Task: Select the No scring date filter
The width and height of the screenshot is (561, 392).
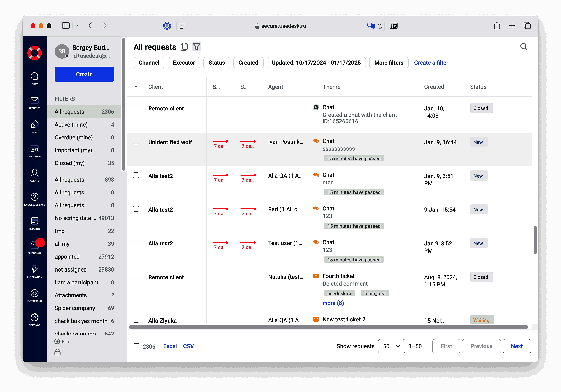Action: click(x=75, y=218)
